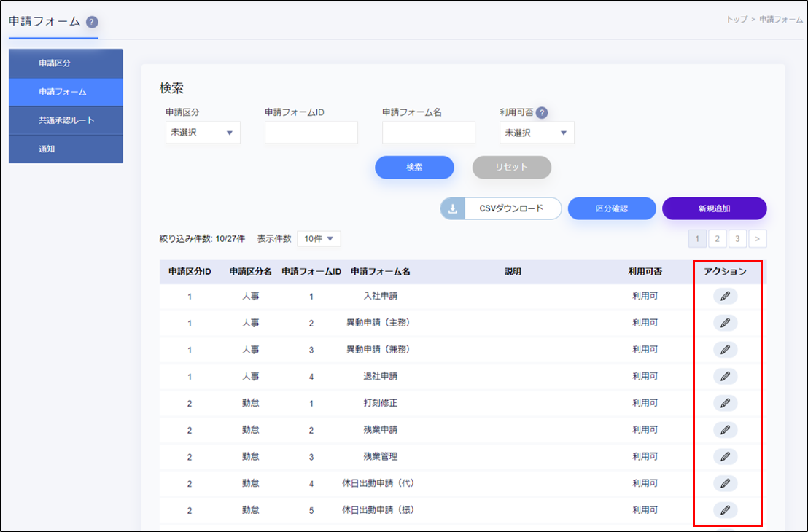Edit the 残業申請 form
Image resolution: width=808 pixels, height=532 pixels.
[x=725, y=430]
